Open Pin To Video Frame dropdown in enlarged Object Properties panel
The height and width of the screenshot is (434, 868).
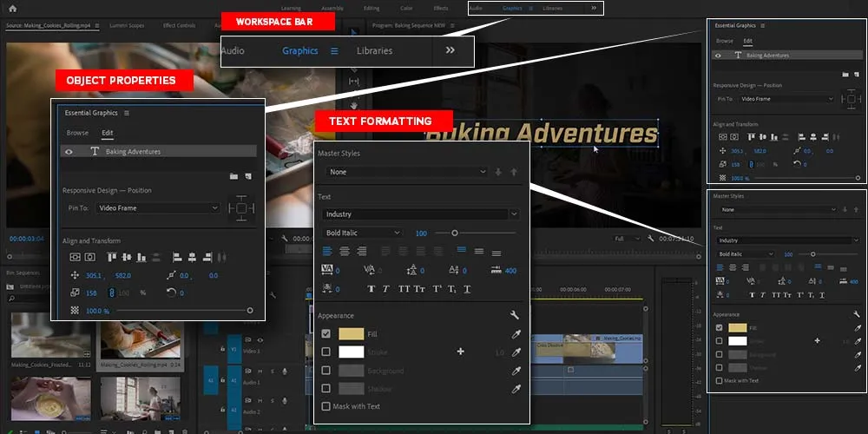pyautogui.click(x=158, y=208)
